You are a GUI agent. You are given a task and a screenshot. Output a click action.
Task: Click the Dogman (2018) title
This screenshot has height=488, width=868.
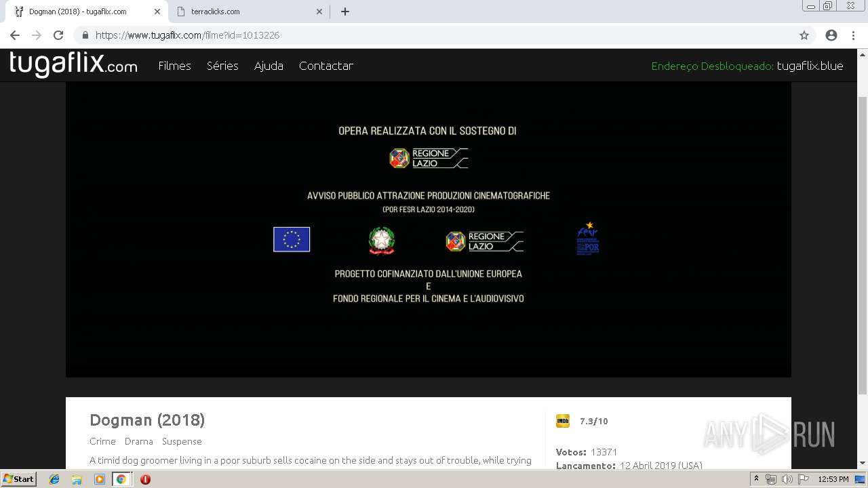pyautogui.click(x=147, y=420)
